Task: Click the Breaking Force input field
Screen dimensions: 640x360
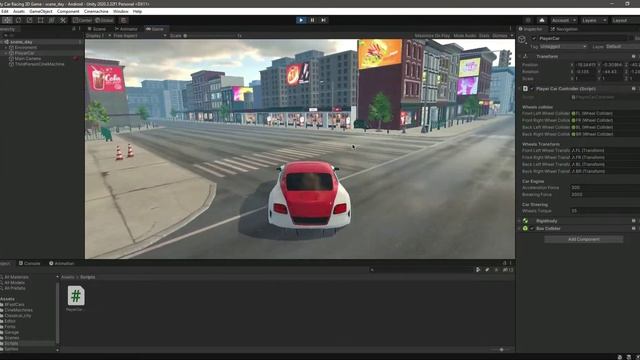Action: click(x=604, y=195)
